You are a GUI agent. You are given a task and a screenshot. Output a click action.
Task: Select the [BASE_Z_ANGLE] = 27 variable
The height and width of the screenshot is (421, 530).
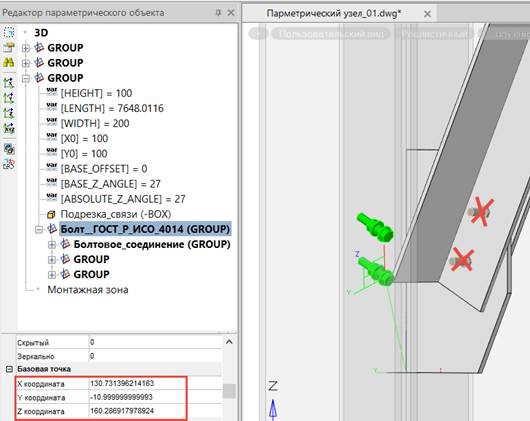point(111,184)
